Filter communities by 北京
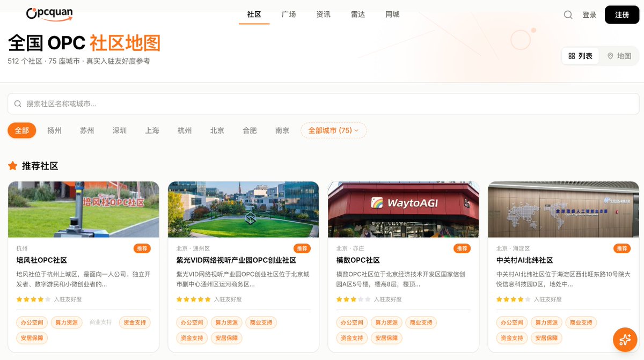 click(217, 130)
